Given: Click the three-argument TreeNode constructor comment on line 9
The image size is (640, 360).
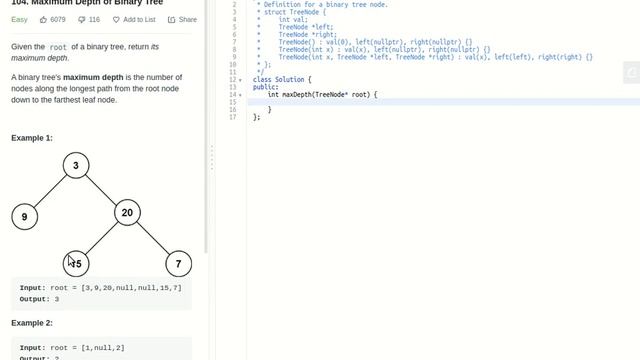Looking at the screenshot, I should click(436, 57).
